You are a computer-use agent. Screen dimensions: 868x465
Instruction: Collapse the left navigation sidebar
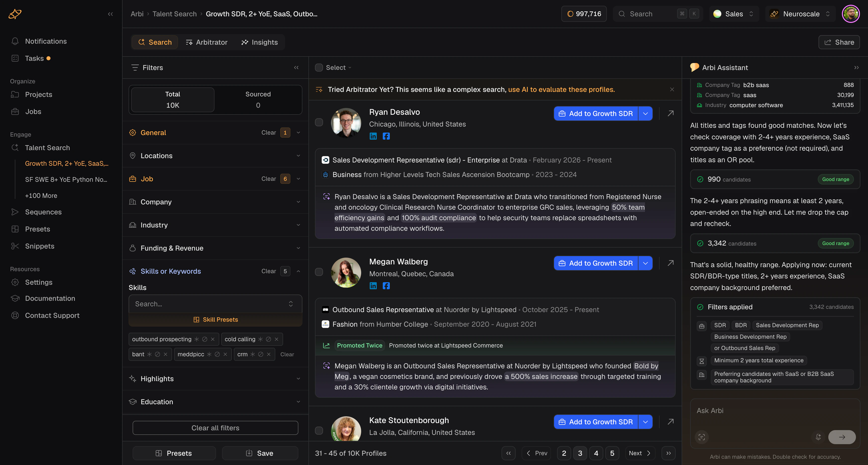[110, 14]
